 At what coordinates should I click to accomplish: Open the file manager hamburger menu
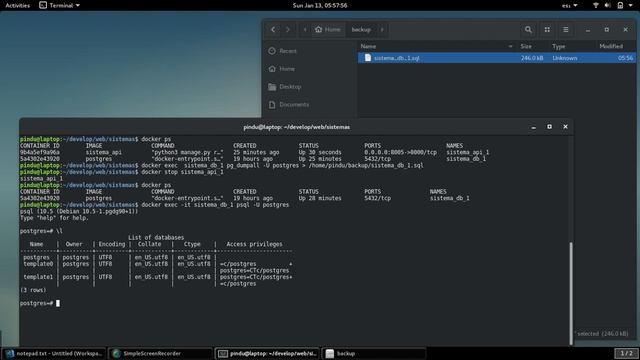566,29
